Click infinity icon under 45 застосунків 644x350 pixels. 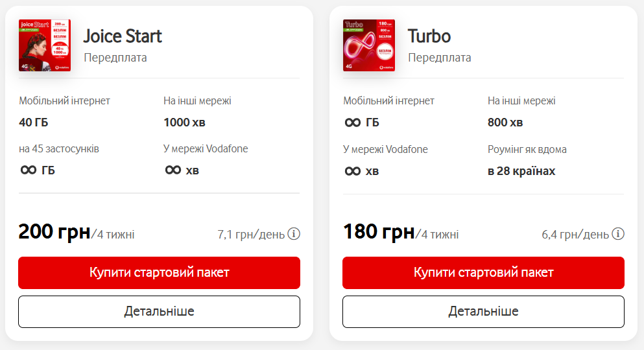pyautogui.click(x=28, y=171)
